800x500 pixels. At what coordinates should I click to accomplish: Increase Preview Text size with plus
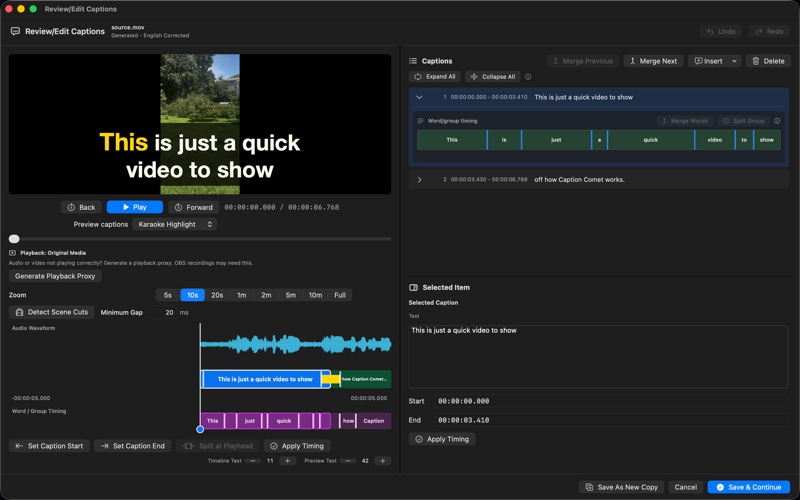pyautogui.click(x=382, y=461)
